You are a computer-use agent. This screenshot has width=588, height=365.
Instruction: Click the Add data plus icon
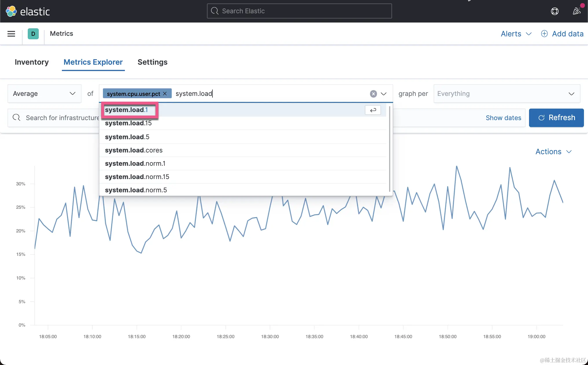[x=544, y=34]
